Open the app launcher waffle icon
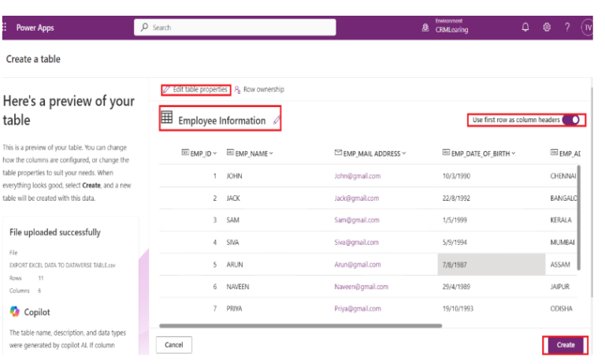 click(x=5, y=28)
